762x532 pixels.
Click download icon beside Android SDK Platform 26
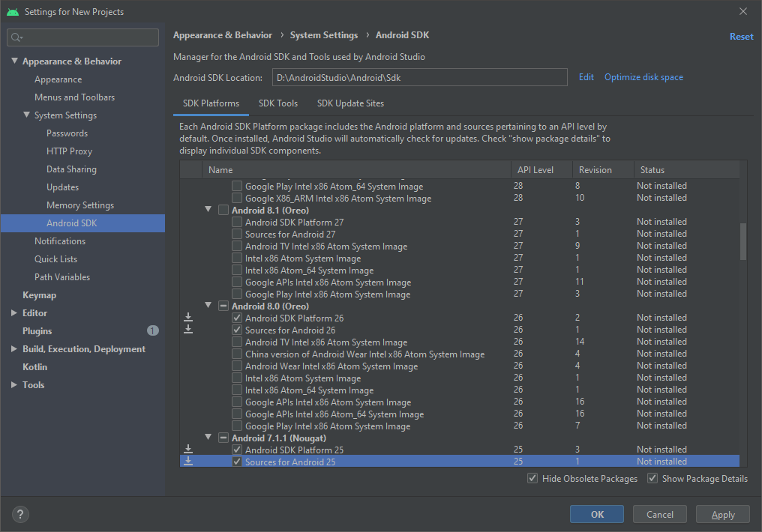pyautogui.click(x=188, y=318)
